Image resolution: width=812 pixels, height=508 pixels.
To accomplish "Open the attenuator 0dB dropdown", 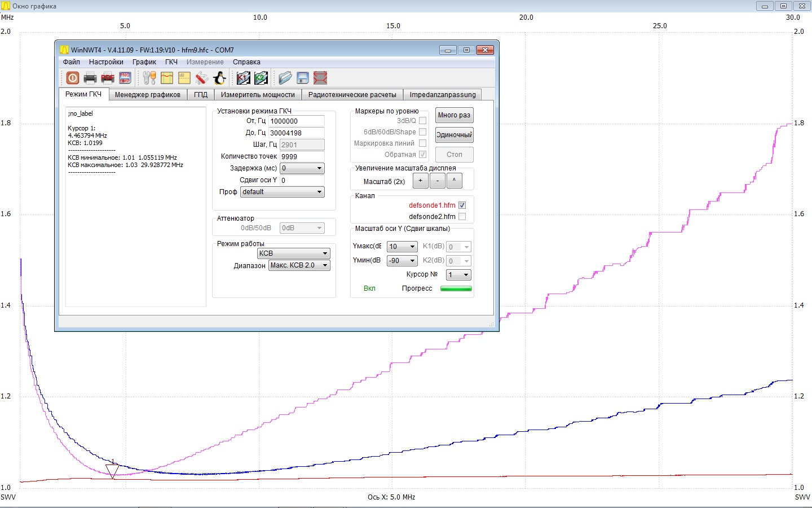I will [302, 228].
